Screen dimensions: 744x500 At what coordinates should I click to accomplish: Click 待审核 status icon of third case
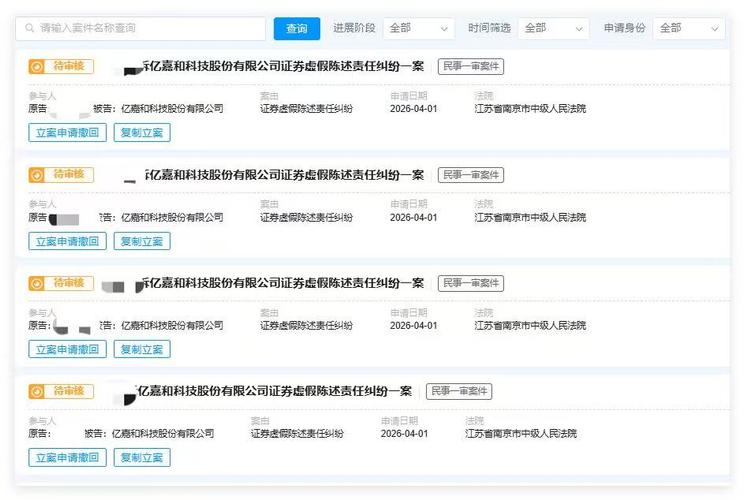pyautogui.click(x=37, y=283)
